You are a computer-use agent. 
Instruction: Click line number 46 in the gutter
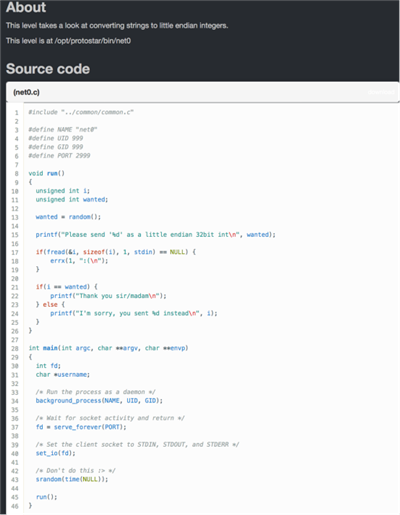tap(15, 506)
